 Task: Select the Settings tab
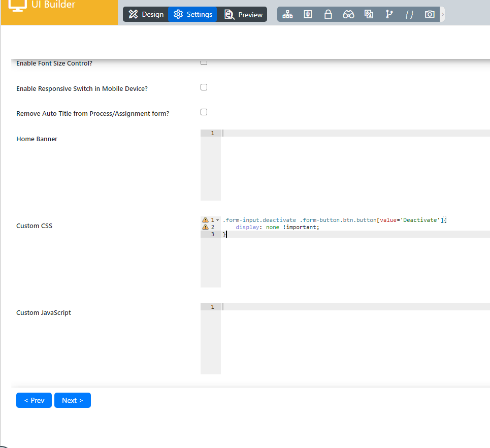(193, 14)
